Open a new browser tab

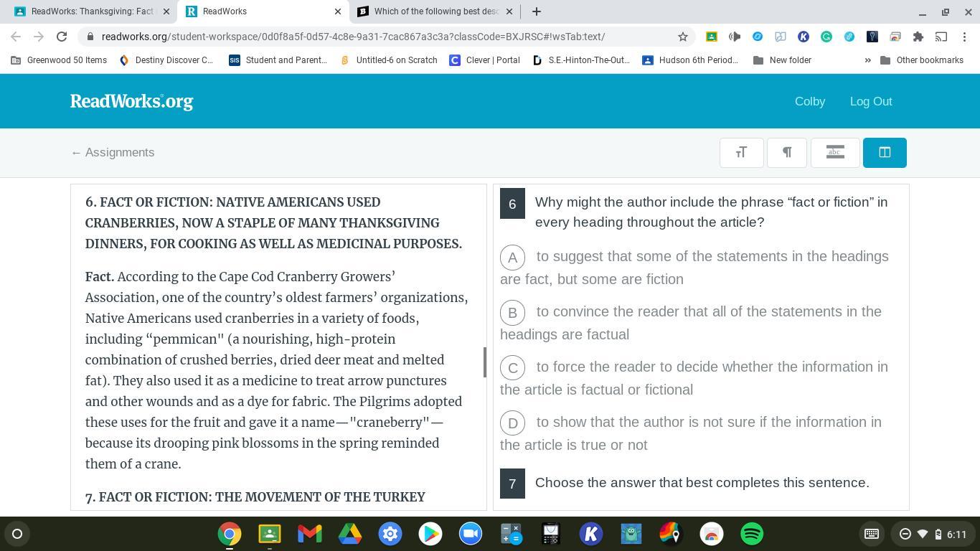point(536,11)
